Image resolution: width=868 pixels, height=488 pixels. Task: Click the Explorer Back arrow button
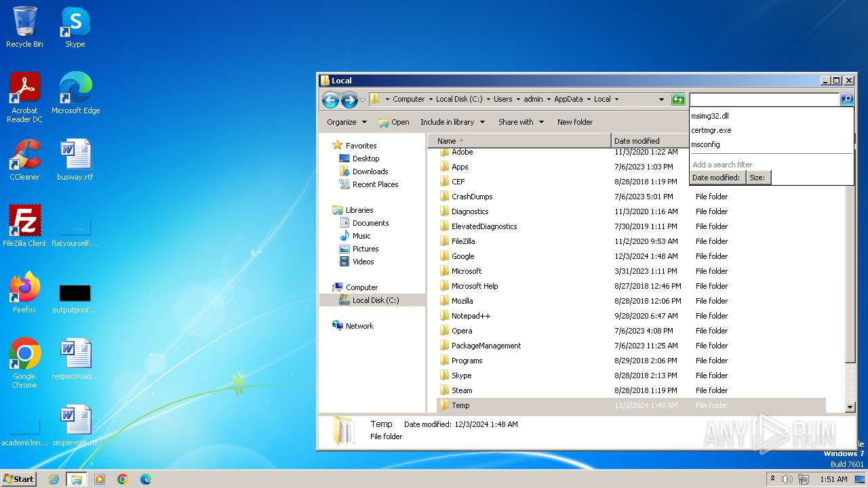coord(330,100)
